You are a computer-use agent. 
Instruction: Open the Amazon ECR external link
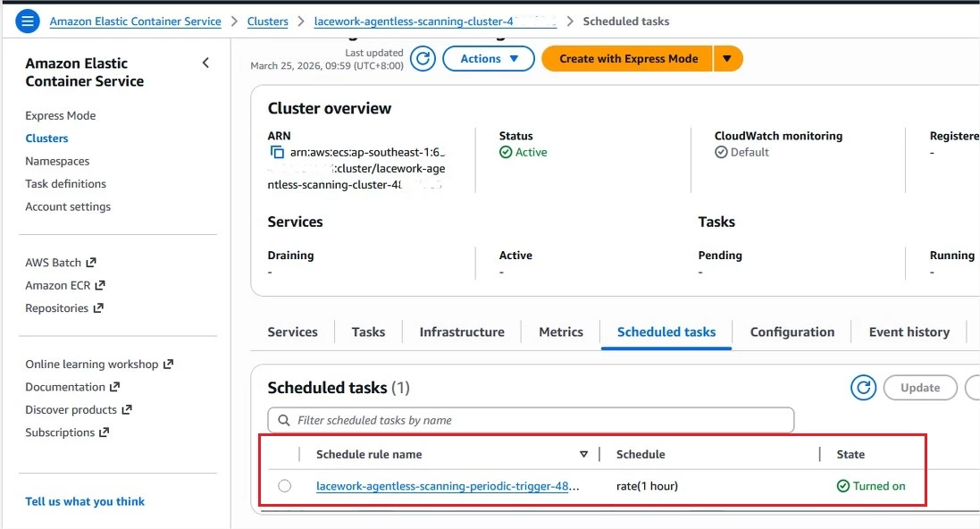(x=65, y=285)
